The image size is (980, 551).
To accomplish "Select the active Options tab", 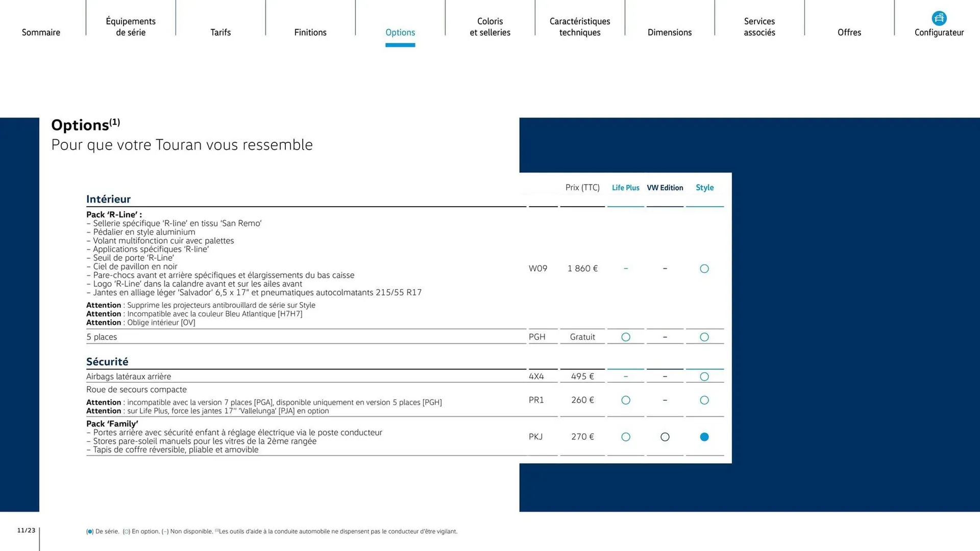I will 400,32.
